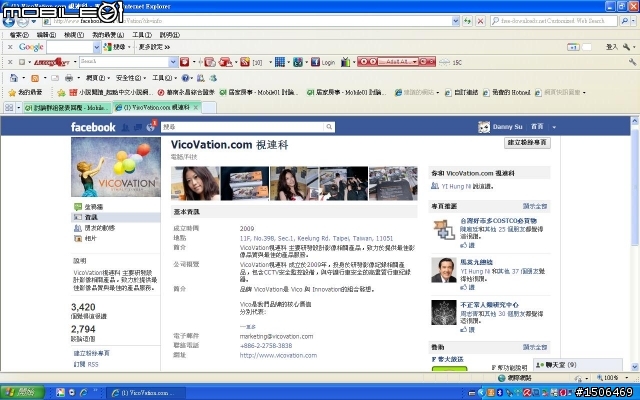Image resolution: width=640 pixels, height=400 pixels.
Task: Click the Google toolbar +1 button
Action: [573, 47]
